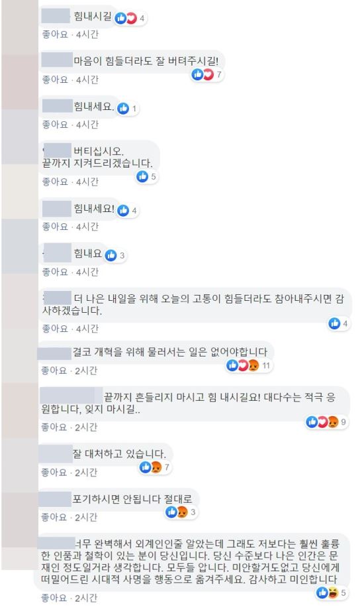Click '2시간' timestamp under '포기하시면 안됩니다' comment
The height and width of the screenshot is (607, 364).
tap(86, 517)
